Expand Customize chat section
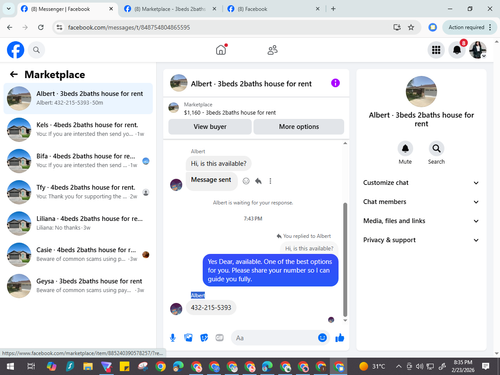Image resolution: width=500 pixels, height=375 pixels. (x=421, y=183)
